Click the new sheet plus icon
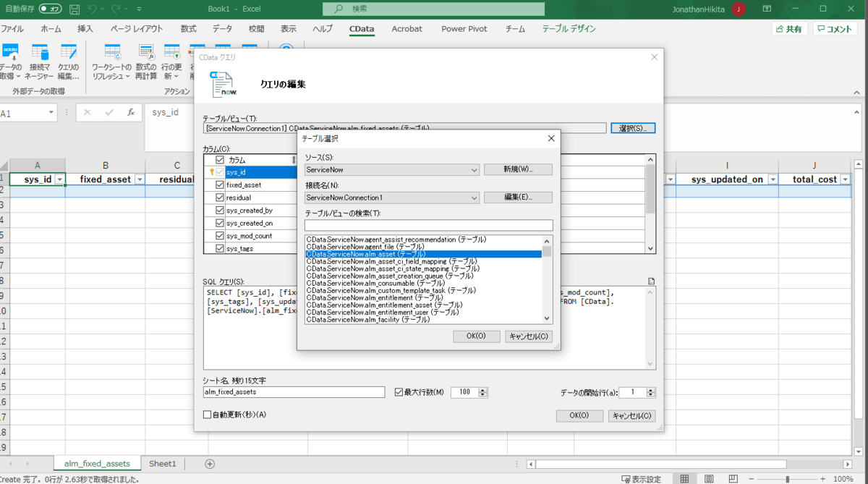The image size is (868, 484). point(210,464)
